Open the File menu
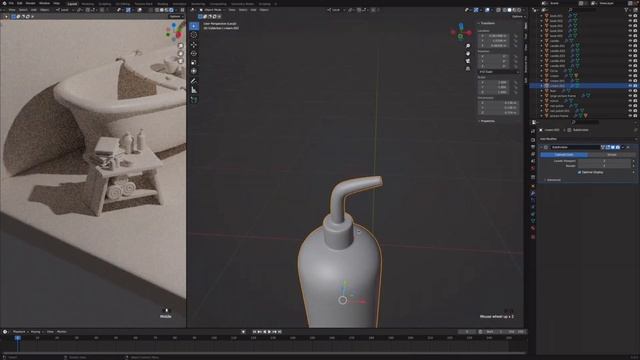Image resolution: width=640 pixels, height=360 pixels. 11,3
